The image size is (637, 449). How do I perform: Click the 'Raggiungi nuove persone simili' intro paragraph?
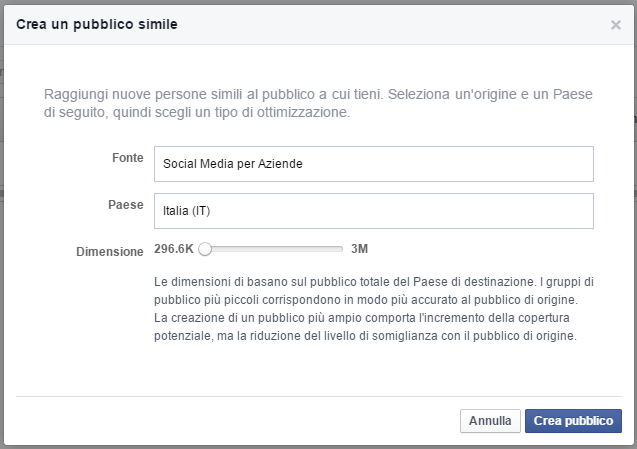(x=319, y=103)
